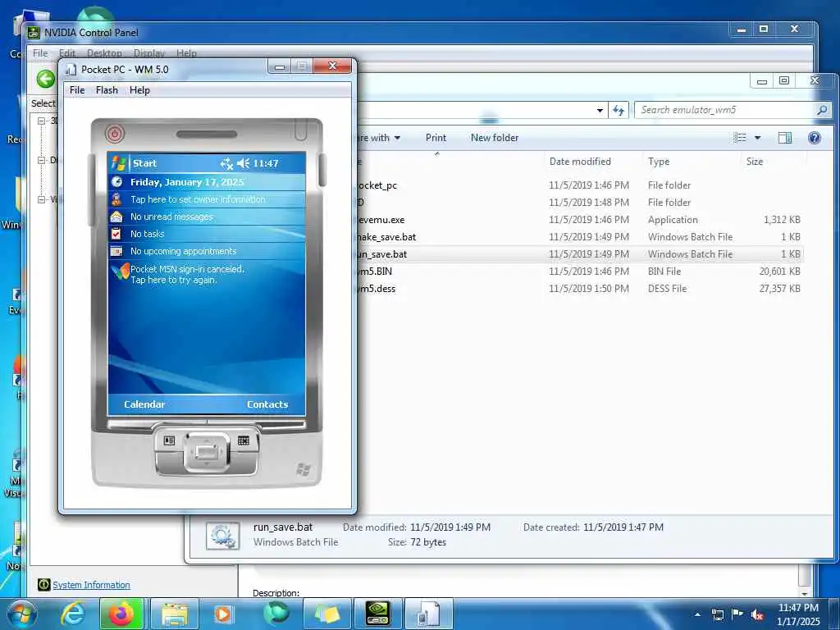Click the center d-pad action button
Image resolution: width=840 pixels, height=630 pixels.
coord(206,452)
